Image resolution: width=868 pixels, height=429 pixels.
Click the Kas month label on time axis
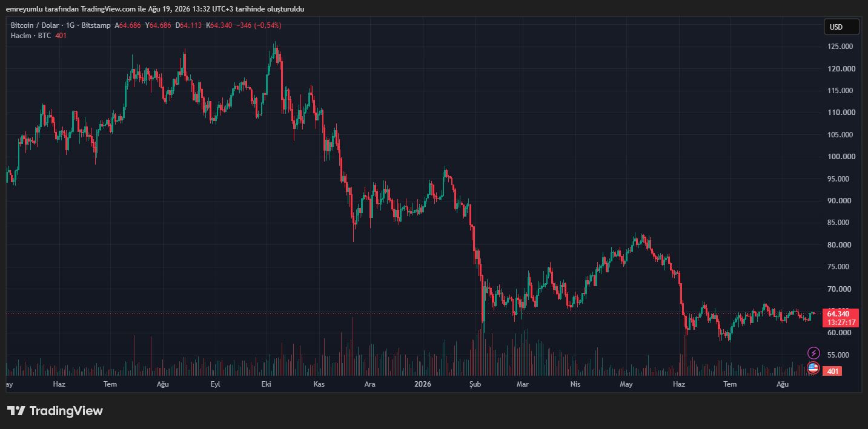(x=319, y=384)
